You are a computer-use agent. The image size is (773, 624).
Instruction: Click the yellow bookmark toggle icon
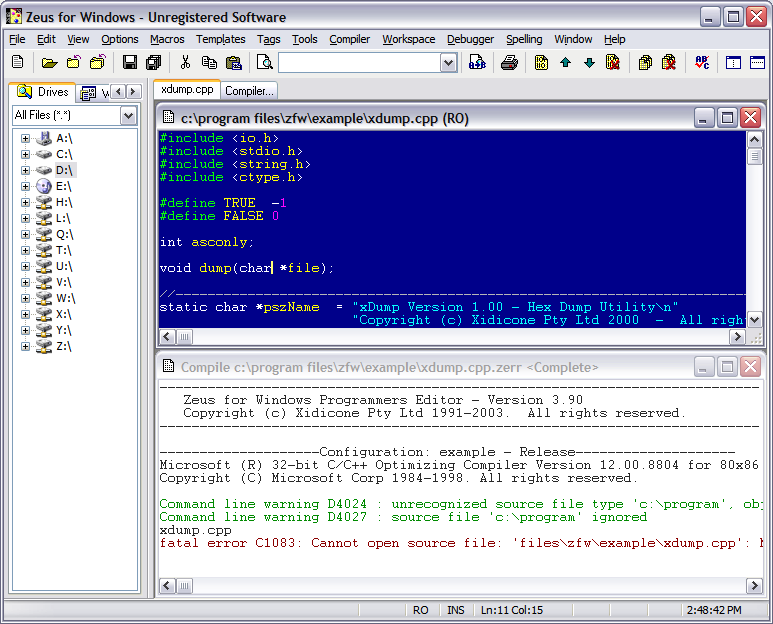tap(541, 62)
